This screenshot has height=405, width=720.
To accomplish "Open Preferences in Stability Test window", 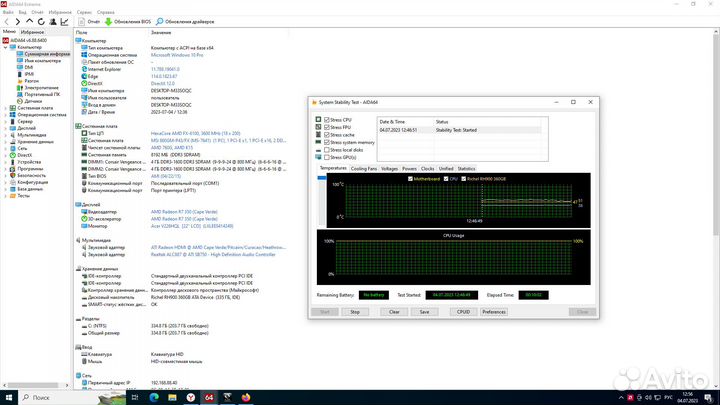I will click(x=494, y=312).
